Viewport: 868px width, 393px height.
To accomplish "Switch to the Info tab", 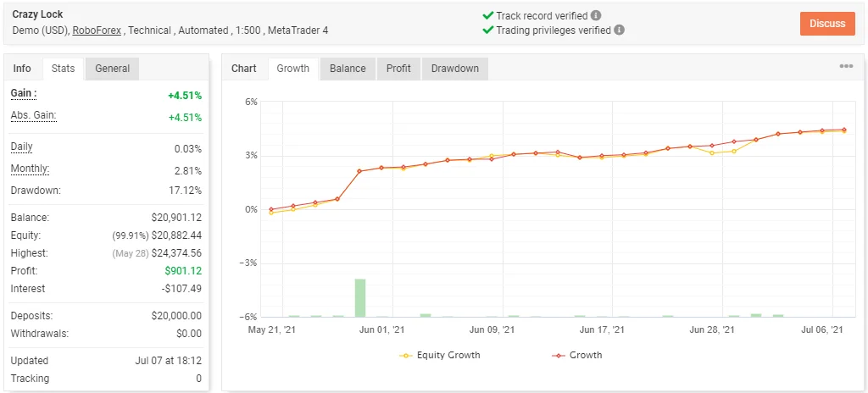I will tap(22, 69).
